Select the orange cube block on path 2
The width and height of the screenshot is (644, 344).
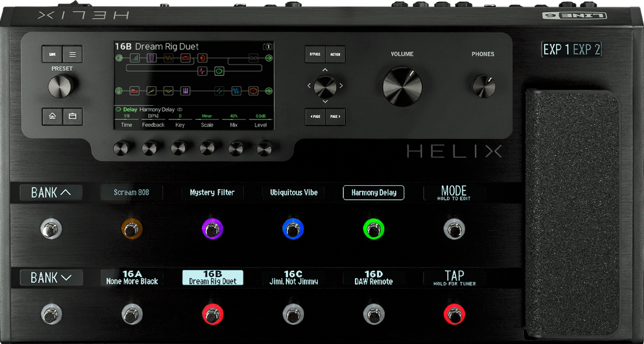point(253,91)
